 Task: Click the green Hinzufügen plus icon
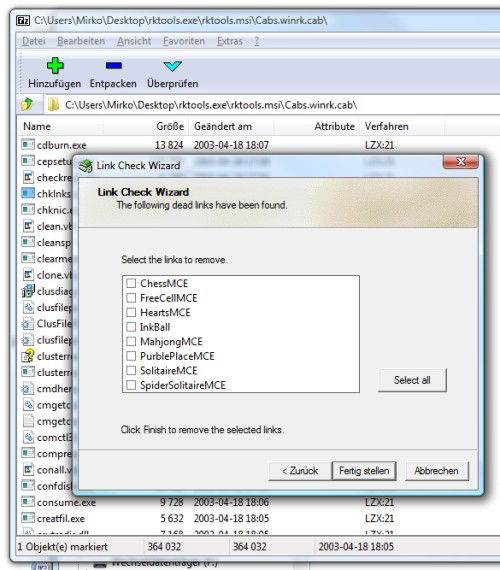pos(55,65)
